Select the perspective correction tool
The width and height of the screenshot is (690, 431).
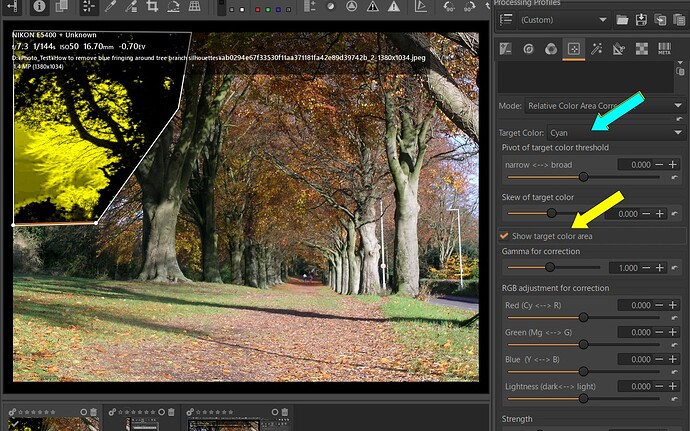pyautogui.click(x=195, y=6)
